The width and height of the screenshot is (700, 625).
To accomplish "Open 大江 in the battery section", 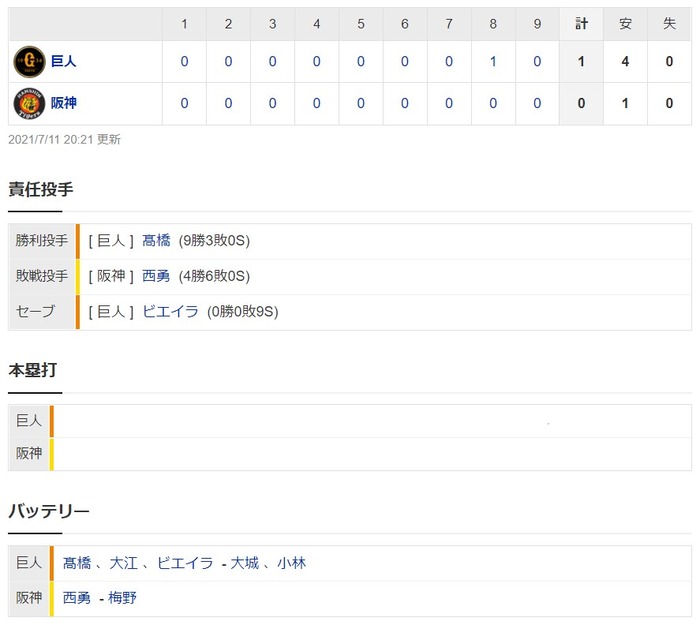I will pyautogui.click(x=122, y=563).
